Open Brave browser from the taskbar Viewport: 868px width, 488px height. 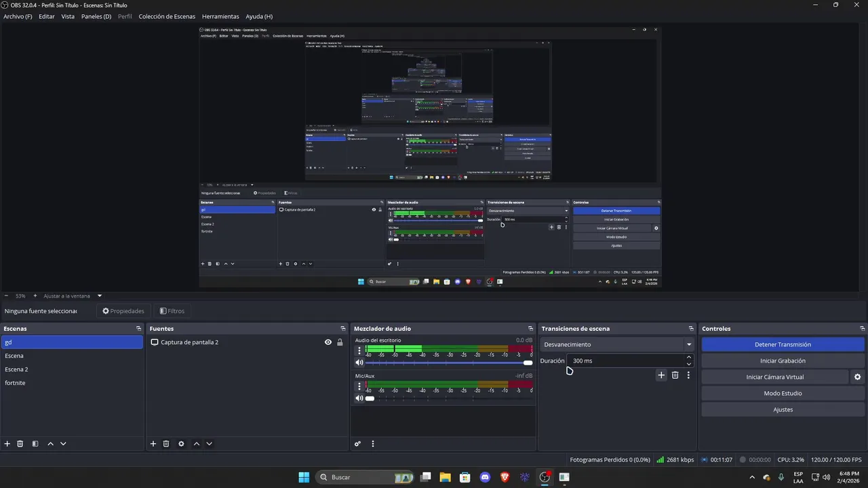click(x=505, y=477)
